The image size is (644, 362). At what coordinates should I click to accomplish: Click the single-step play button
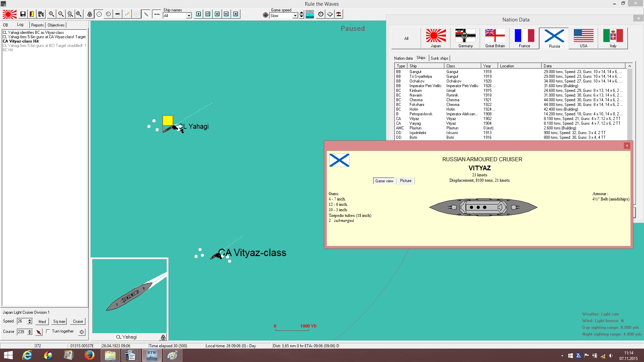(x=199, y=14)
